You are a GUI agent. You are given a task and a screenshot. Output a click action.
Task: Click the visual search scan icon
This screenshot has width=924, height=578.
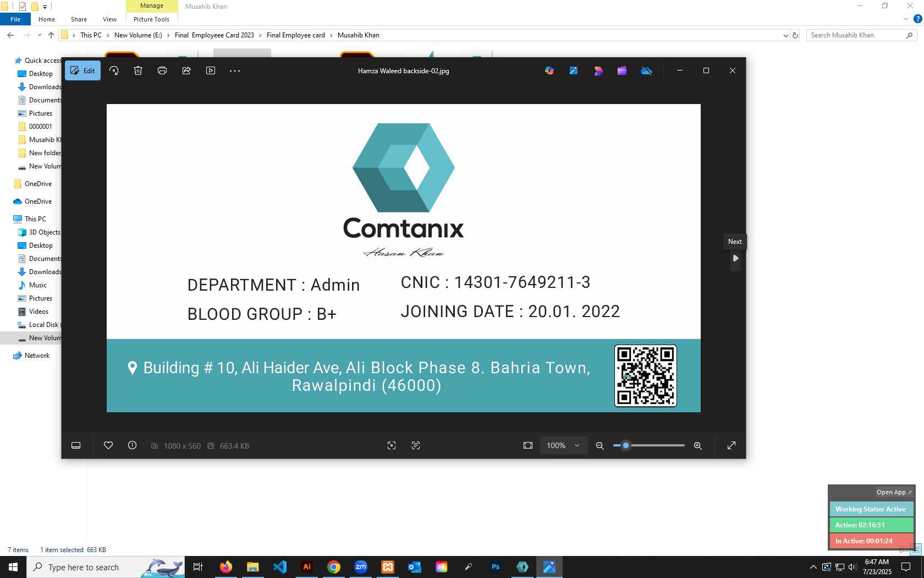[392, 445]
